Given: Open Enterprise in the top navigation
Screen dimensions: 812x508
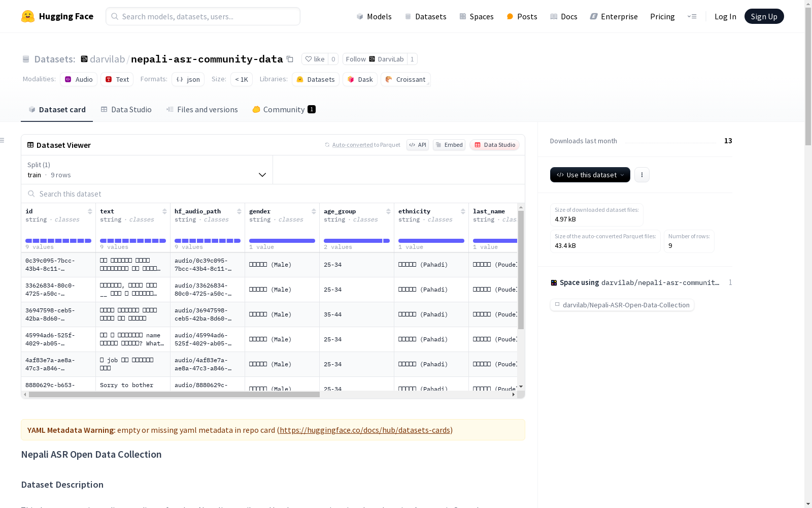Looking at the screenshot, I should 614,16.
